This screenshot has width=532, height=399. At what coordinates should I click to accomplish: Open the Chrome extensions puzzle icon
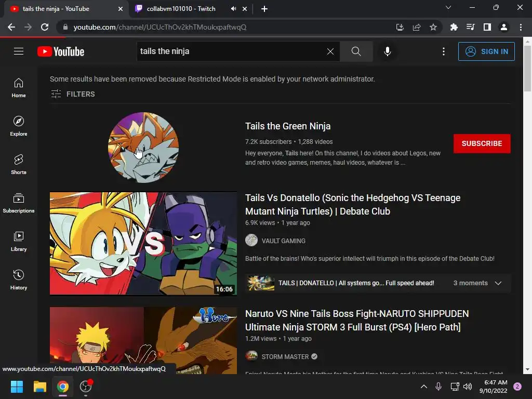454,27
